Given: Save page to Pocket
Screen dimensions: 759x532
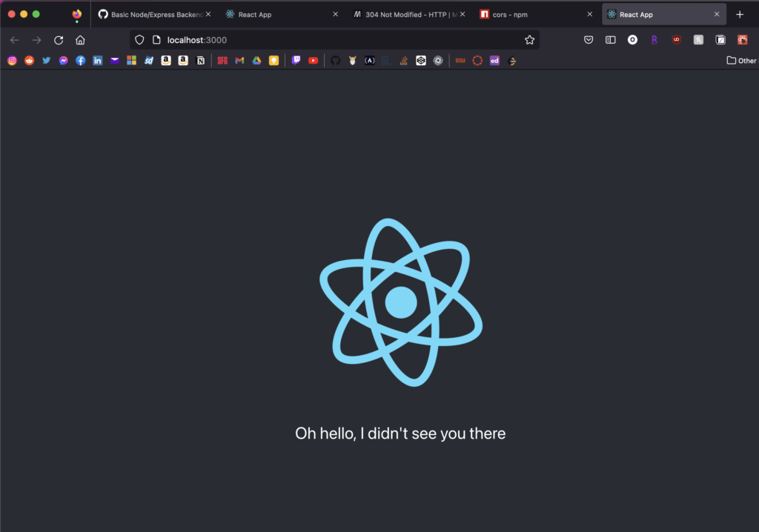Looking at the screenshot, I should click(x=589, y=40).
